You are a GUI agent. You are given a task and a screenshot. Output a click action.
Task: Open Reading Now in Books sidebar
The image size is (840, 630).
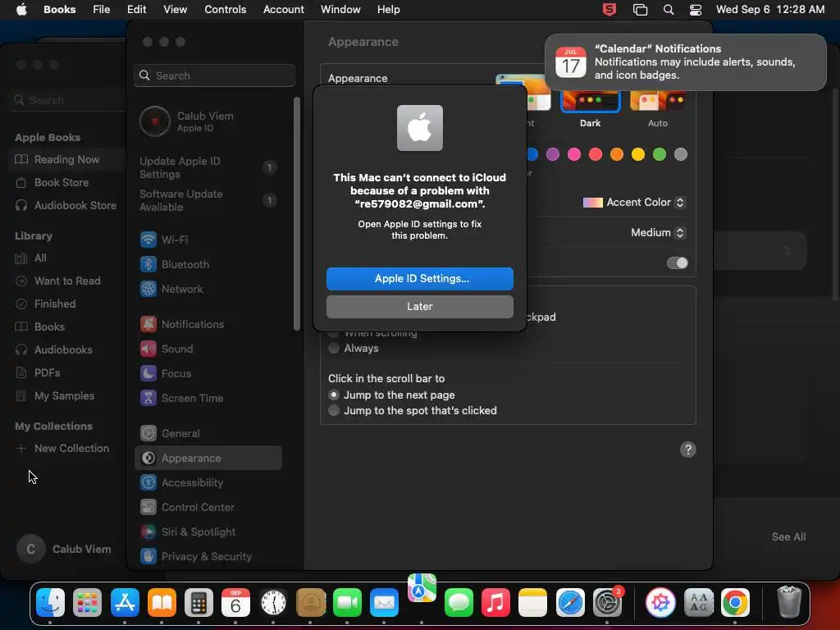tap(66, 159)
